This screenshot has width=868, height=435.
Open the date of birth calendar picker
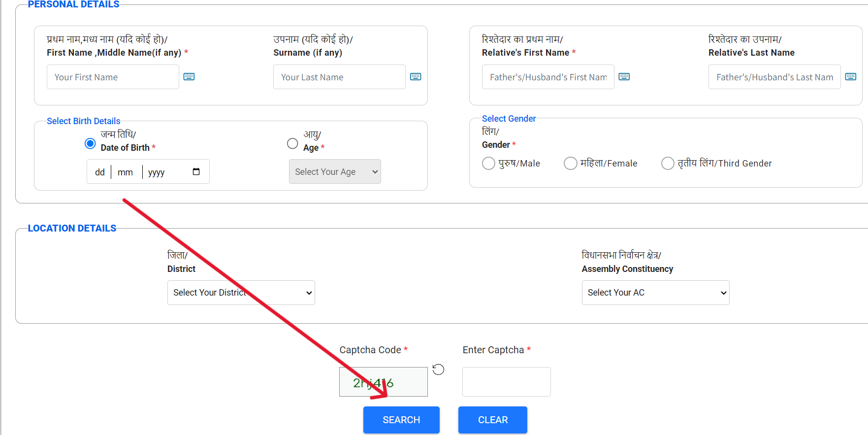click(x=196, y=172)
